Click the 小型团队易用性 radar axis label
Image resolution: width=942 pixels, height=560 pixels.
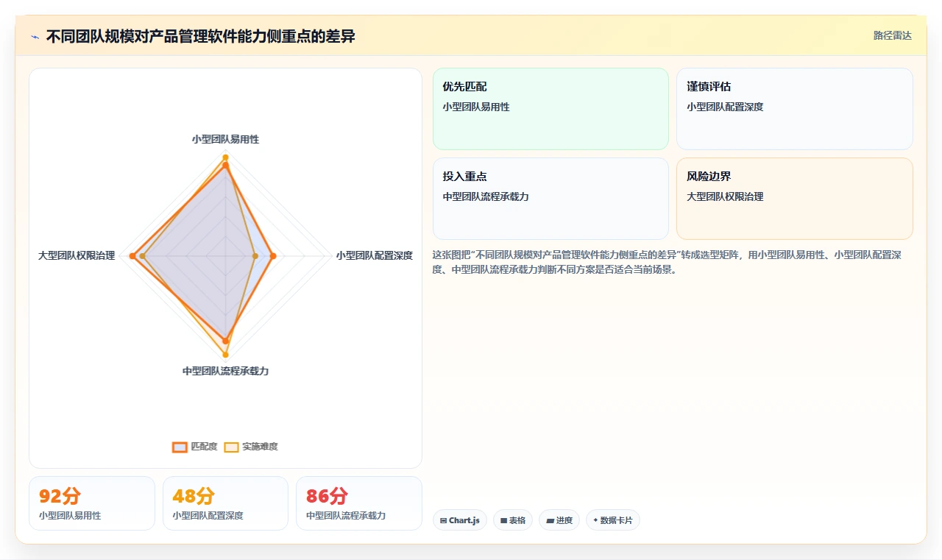point(225,139)
